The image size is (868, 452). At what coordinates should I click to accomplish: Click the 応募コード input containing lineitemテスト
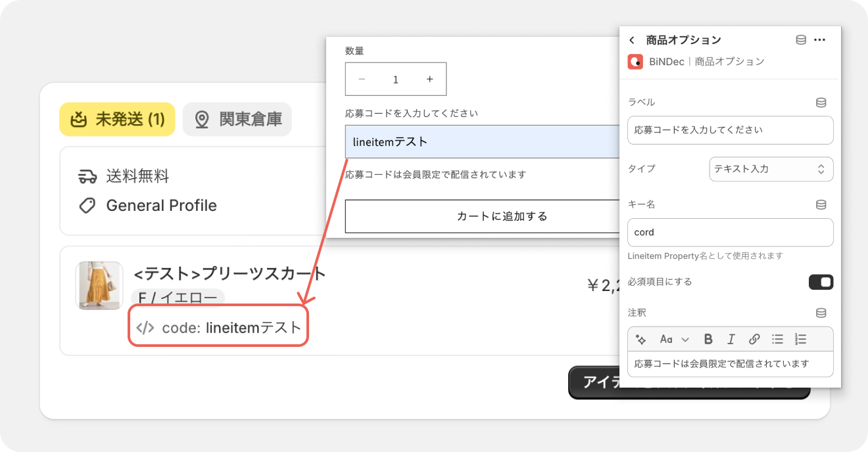click(482, 142)
